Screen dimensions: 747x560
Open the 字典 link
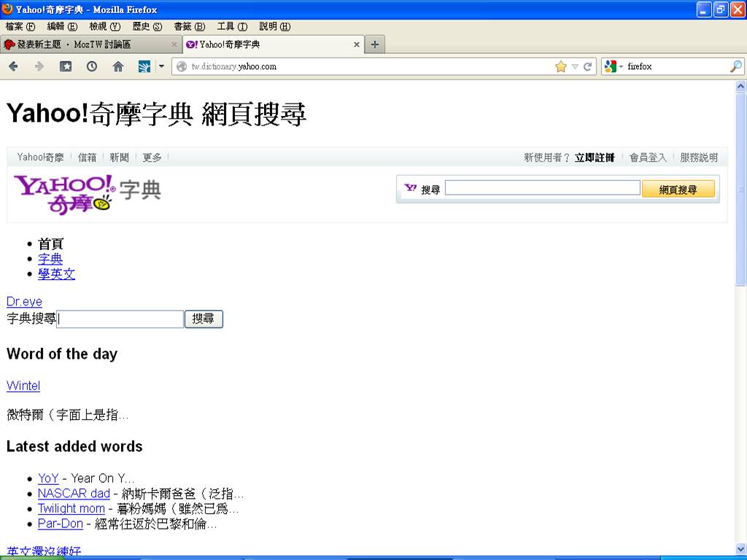pos(50,259)
